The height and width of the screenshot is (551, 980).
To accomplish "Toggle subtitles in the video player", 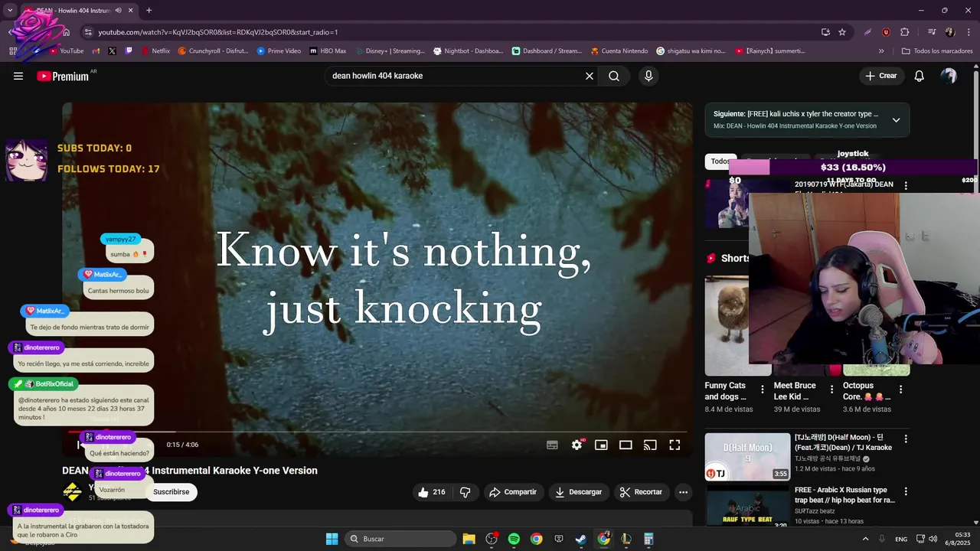I will point(552,445).
